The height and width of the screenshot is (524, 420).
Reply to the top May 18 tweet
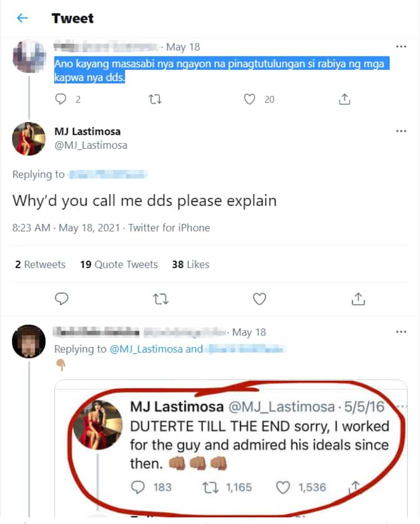(61, 99)
